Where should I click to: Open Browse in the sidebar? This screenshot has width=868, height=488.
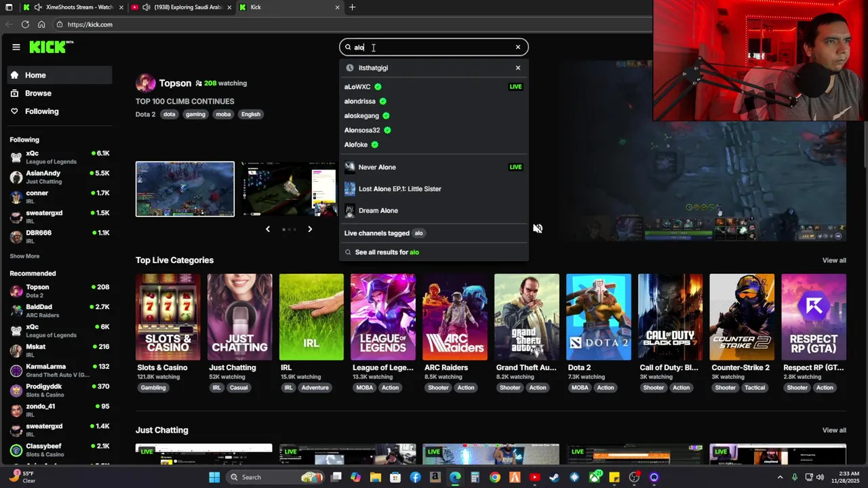(x=59, y=93)
